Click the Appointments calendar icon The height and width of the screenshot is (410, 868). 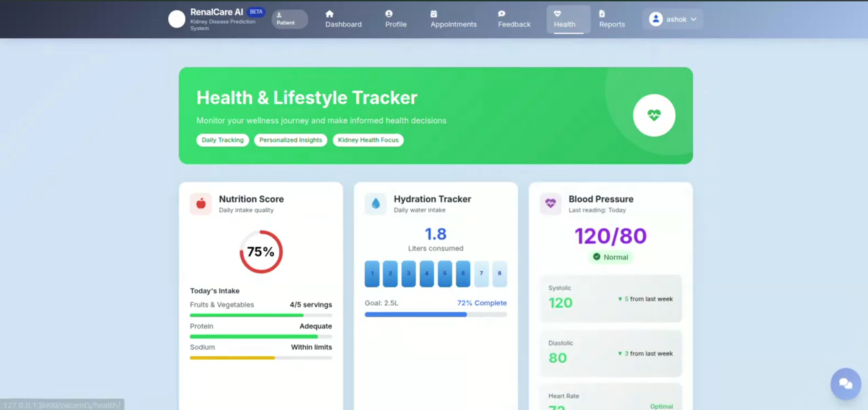(434, 14)
